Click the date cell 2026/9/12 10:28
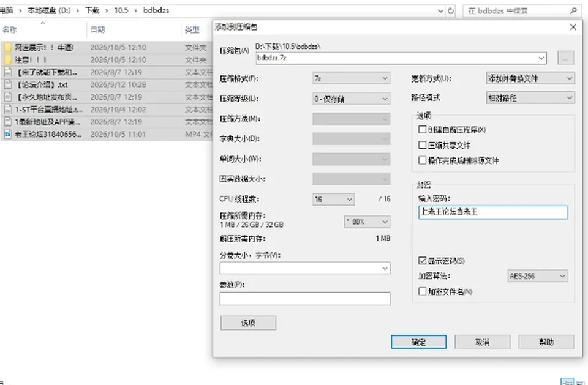This screenshot has height=385, width=588. pyautogui.click(x=118, y=84)
